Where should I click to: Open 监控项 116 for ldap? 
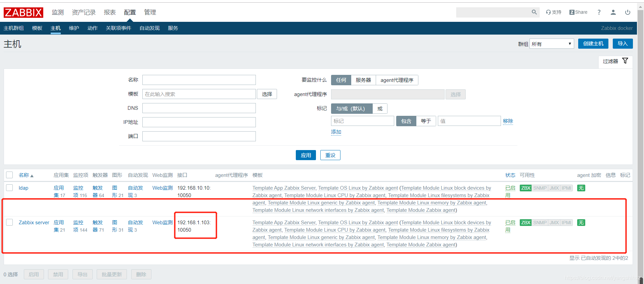coord(80,192)
